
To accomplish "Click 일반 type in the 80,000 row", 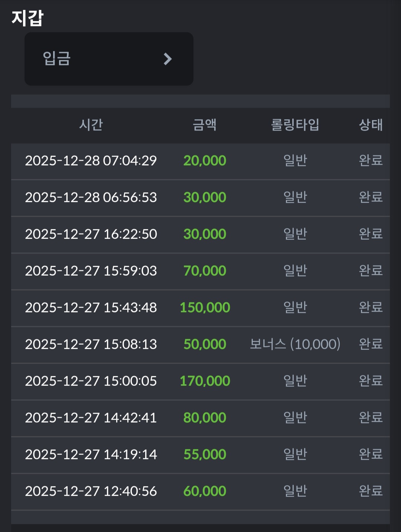I will pyautogui.click(x=295, y=418).
